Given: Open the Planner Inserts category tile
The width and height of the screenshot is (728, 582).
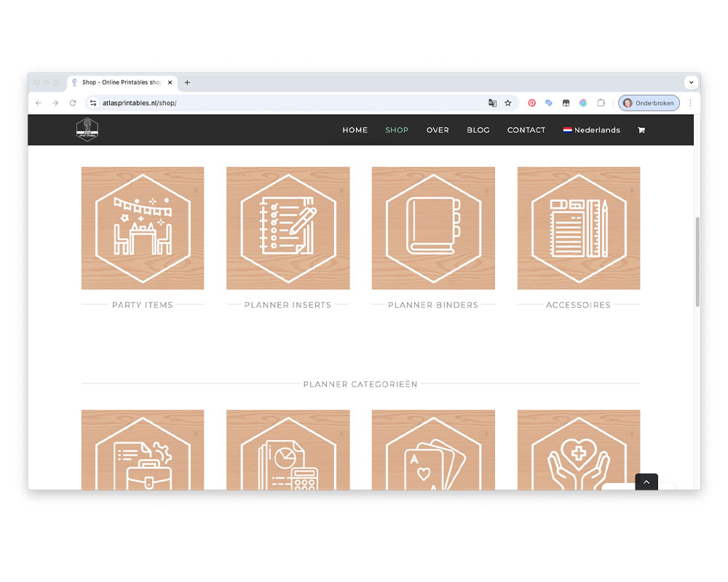Looking at the screenshot, I should tap(288, 228).
